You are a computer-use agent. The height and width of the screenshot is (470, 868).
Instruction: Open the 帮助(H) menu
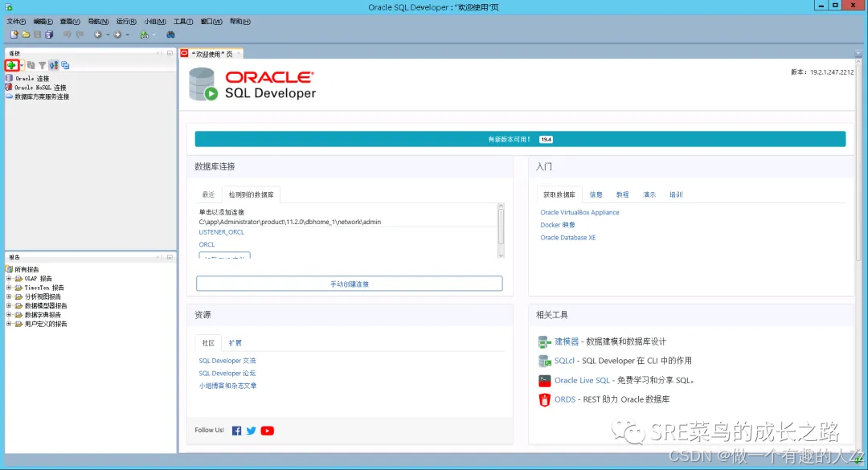(x=240, y=22)
